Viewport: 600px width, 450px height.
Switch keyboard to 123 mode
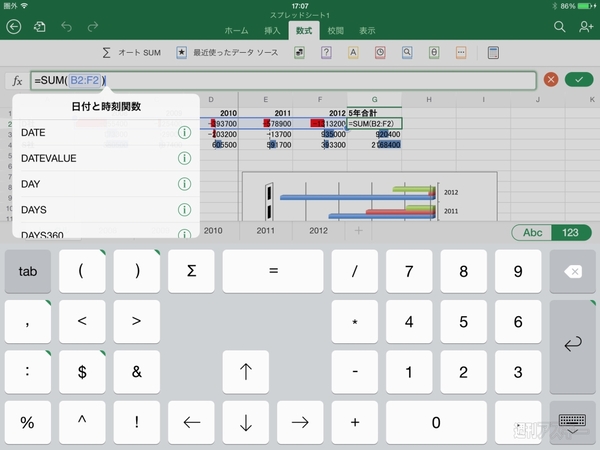click(571, 233)
